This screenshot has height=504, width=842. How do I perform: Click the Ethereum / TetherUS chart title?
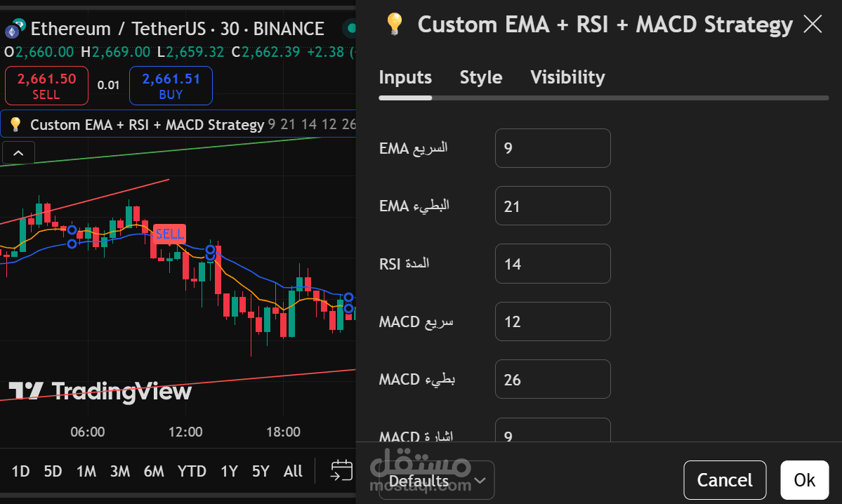177,29
